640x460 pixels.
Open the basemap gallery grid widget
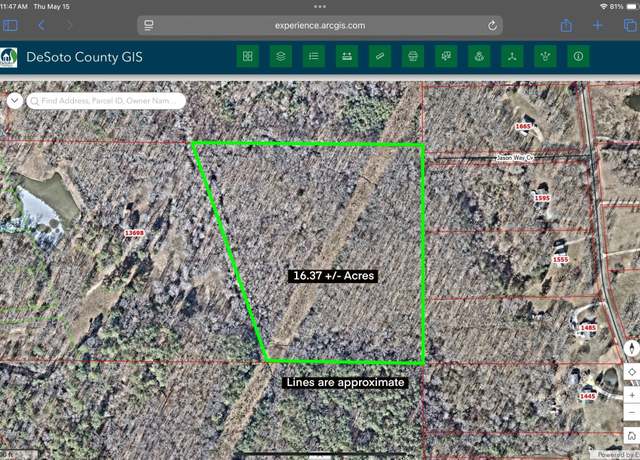(248, 56)
